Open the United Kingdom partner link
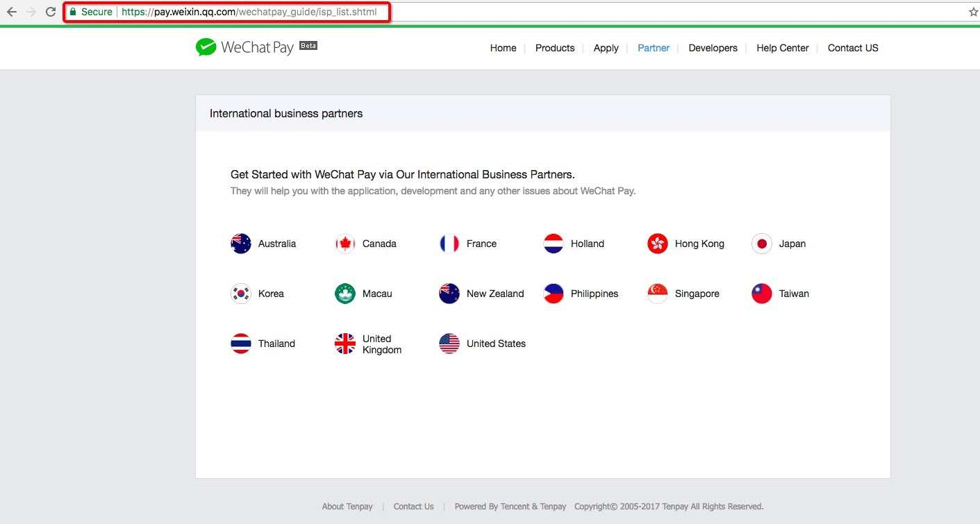The height and width of the screenshot is (524, 980). click(x=382, y=344)
